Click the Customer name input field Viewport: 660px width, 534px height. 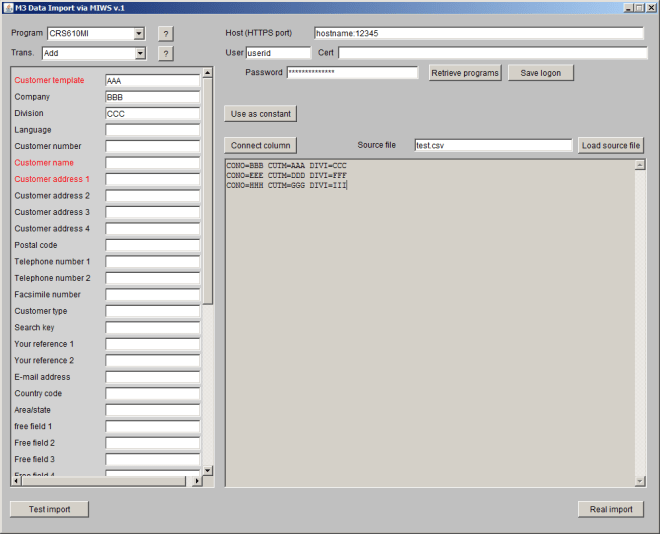[x=151, y=163]
